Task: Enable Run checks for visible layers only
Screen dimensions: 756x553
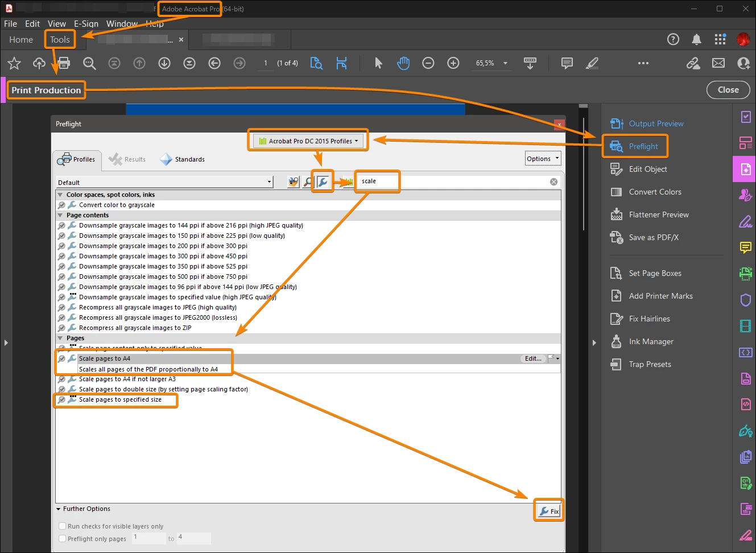Action: point(63,526)
